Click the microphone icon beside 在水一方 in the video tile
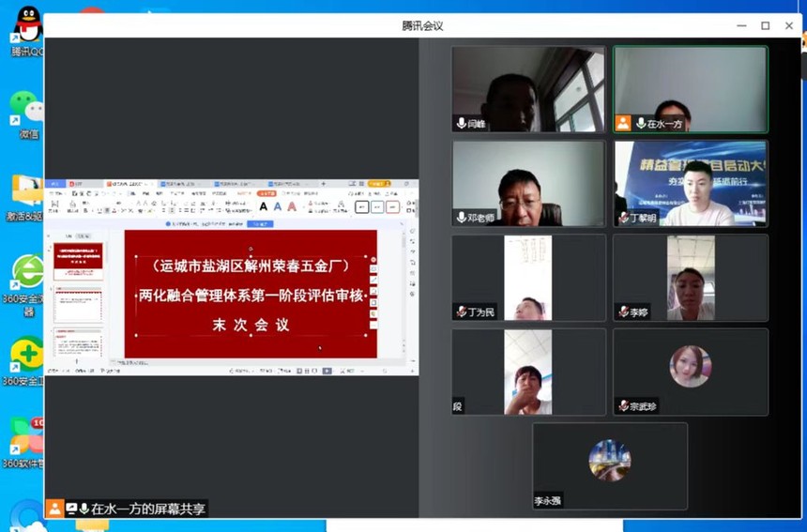The image size is (807, 532). click(x=641, y=124)
